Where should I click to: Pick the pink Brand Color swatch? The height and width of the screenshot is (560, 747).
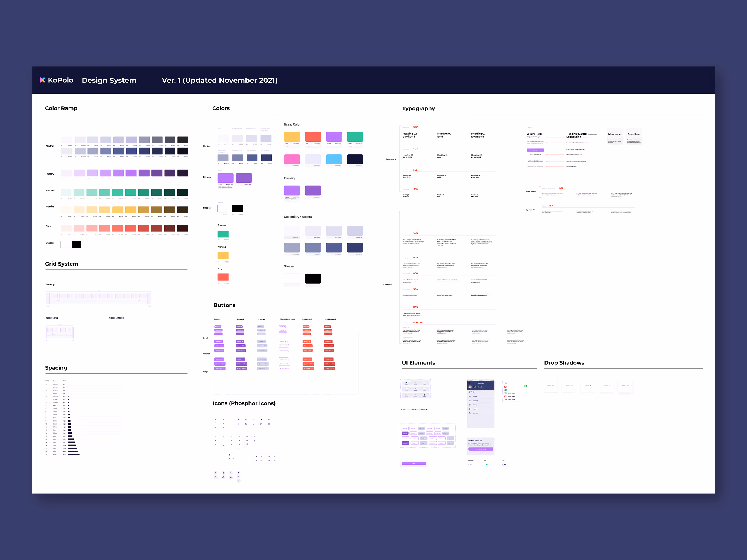[292, 159]
